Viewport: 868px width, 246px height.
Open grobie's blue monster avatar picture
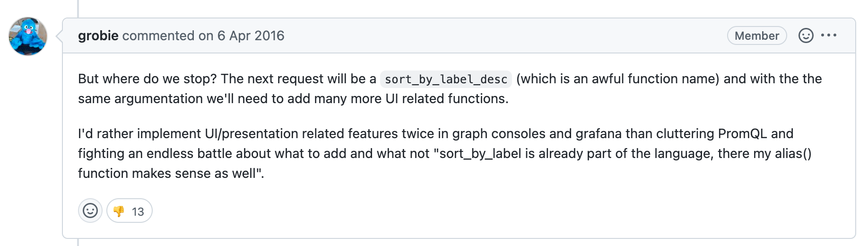[28, 36]
